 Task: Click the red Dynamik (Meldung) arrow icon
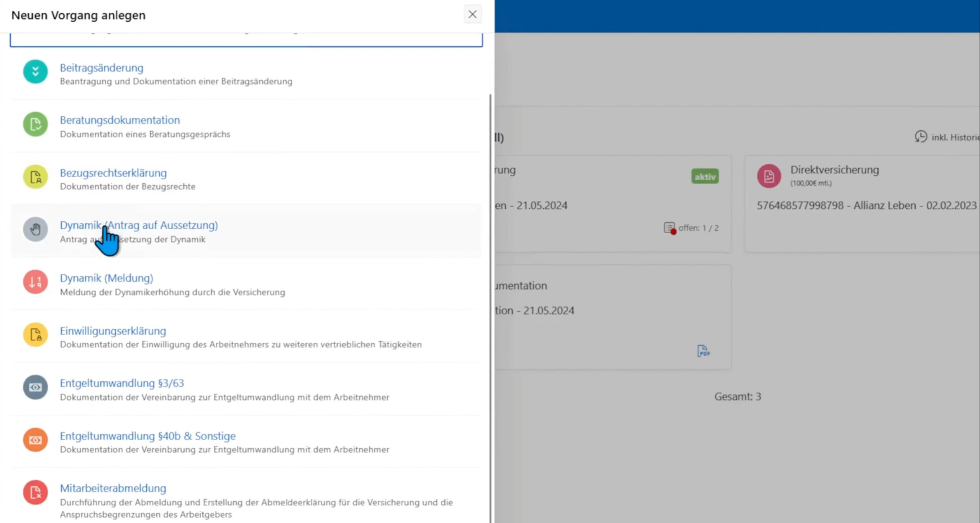(x=35, y=282)
